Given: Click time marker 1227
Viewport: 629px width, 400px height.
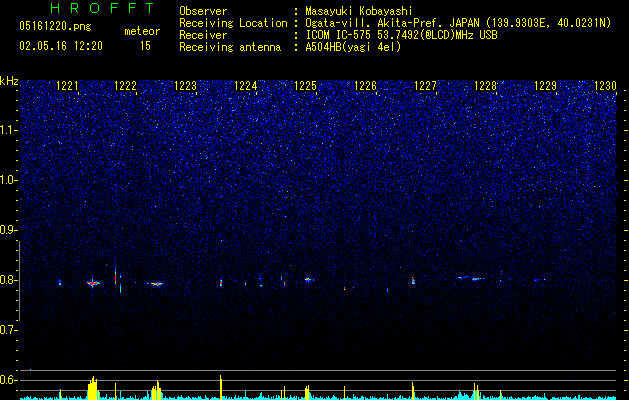Looking at the screenshot, I should coord(425,86).
